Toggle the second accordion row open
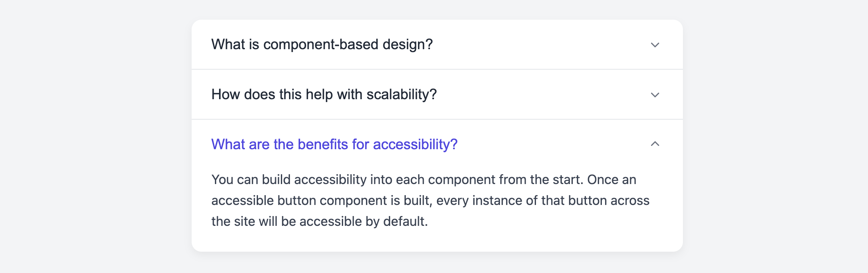The height and width of the screenshot is (273, 868). pyautogui.click(x=437, y=94)
